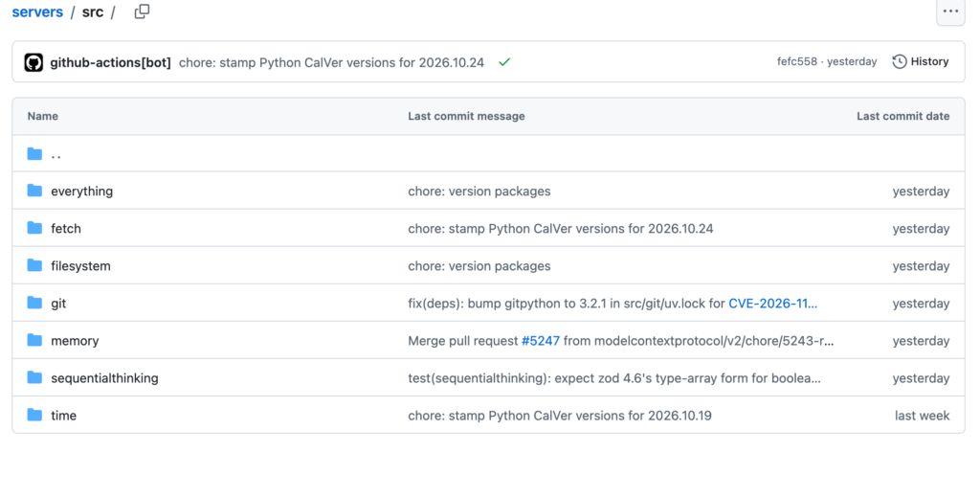Open the git folder
Screen dimensions: 980x498
click(58, 304)
